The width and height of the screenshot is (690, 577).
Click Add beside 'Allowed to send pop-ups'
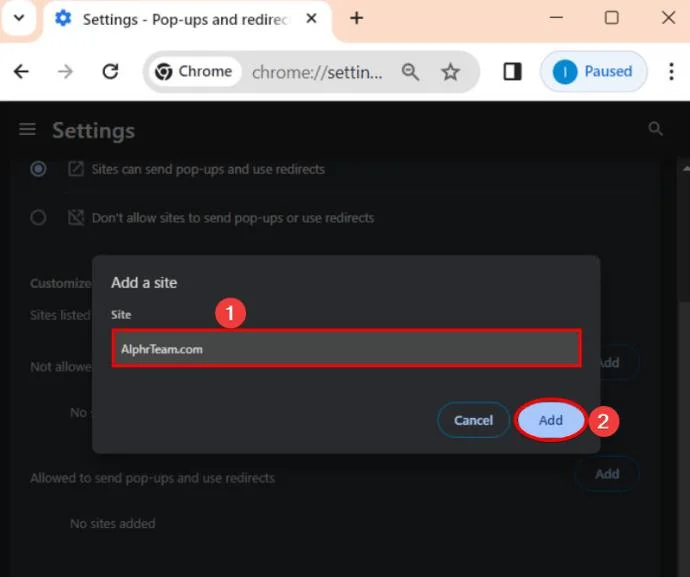pyautogui.click(x=607, y=474)
